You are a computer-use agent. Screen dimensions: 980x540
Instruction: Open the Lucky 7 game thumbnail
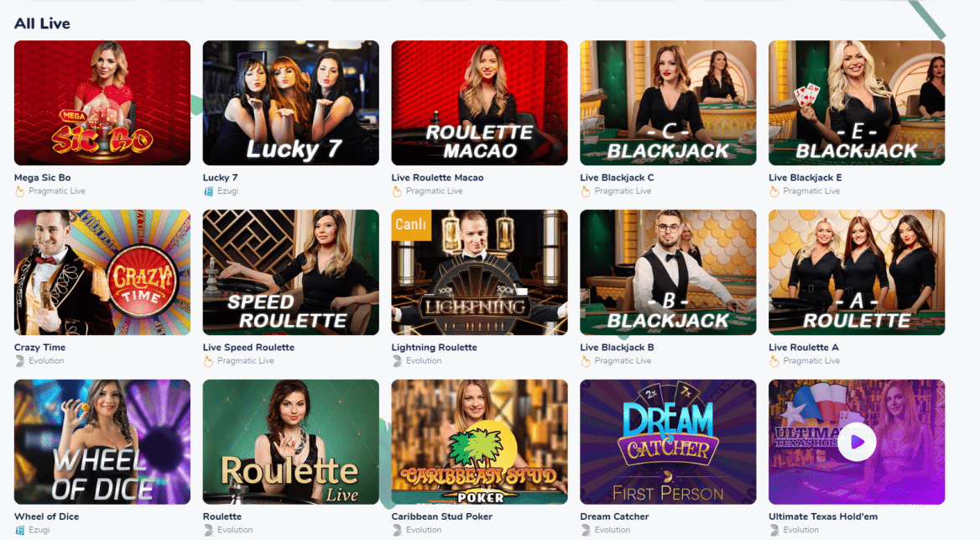(290, 103)
